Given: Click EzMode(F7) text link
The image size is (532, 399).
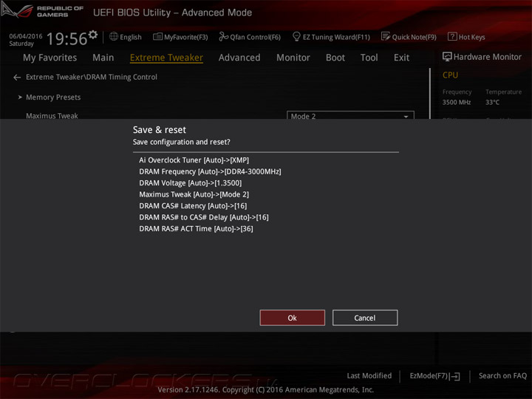Looking at the screenshot, I should pos(429,376).
